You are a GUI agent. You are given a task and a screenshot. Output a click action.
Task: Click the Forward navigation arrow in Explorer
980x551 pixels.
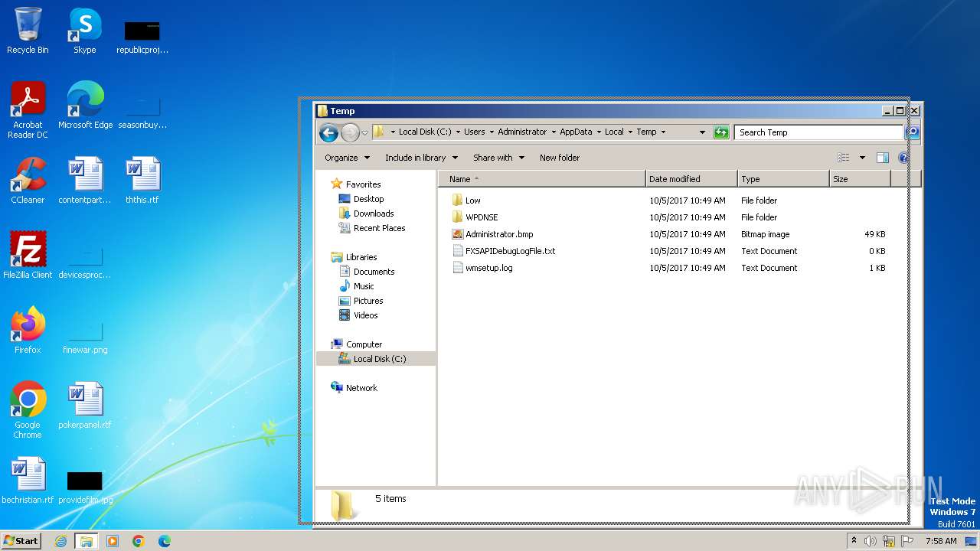[x=350, y=132]
